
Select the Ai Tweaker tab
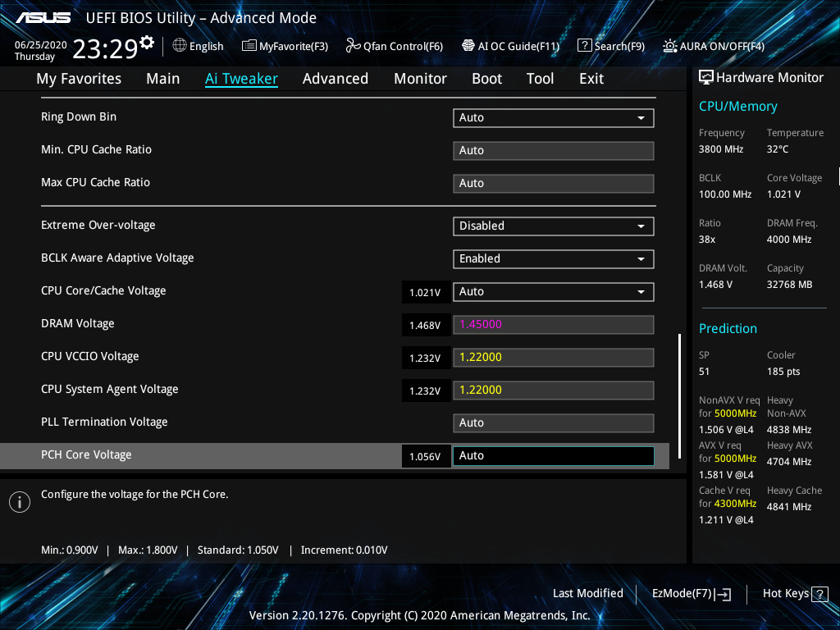pyautogui.click(x=242, y=79)
